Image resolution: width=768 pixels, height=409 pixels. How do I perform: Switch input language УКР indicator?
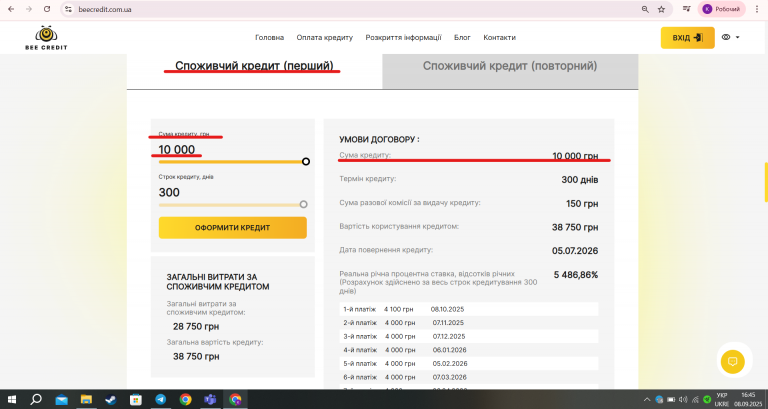[x=721, y=399]
